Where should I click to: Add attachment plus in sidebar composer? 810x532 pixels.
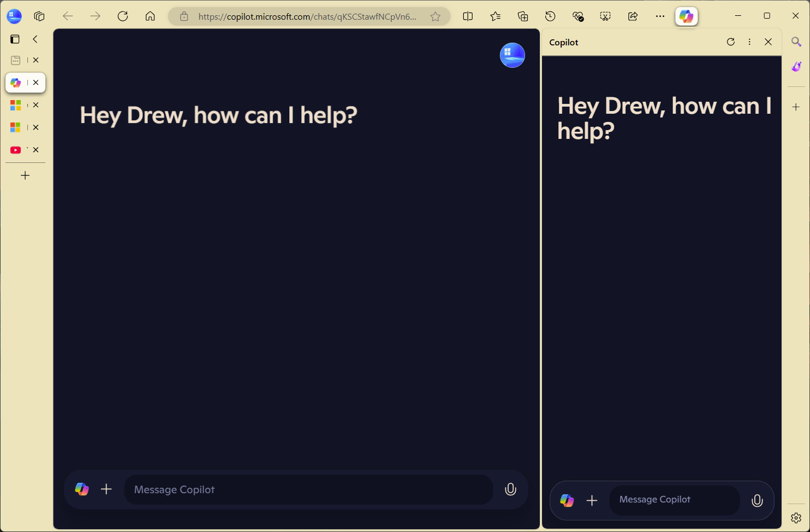592,500
